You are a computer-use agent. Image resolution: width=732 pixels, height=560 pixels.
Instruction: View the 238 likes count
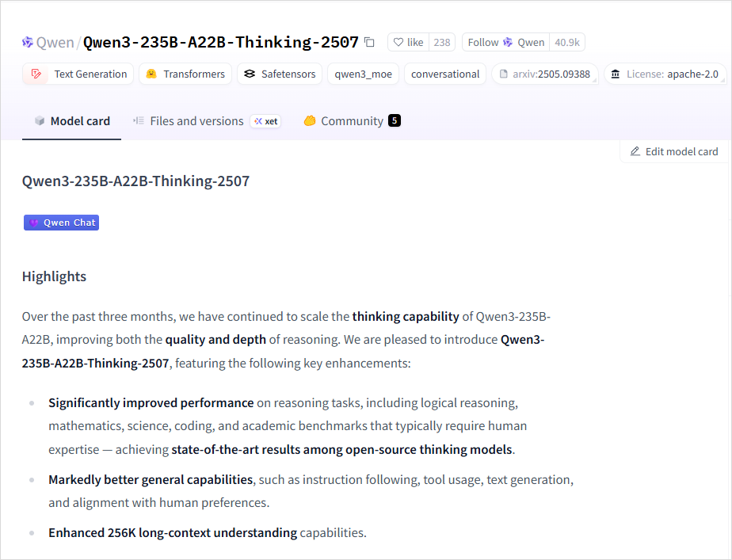pos(441,43)
